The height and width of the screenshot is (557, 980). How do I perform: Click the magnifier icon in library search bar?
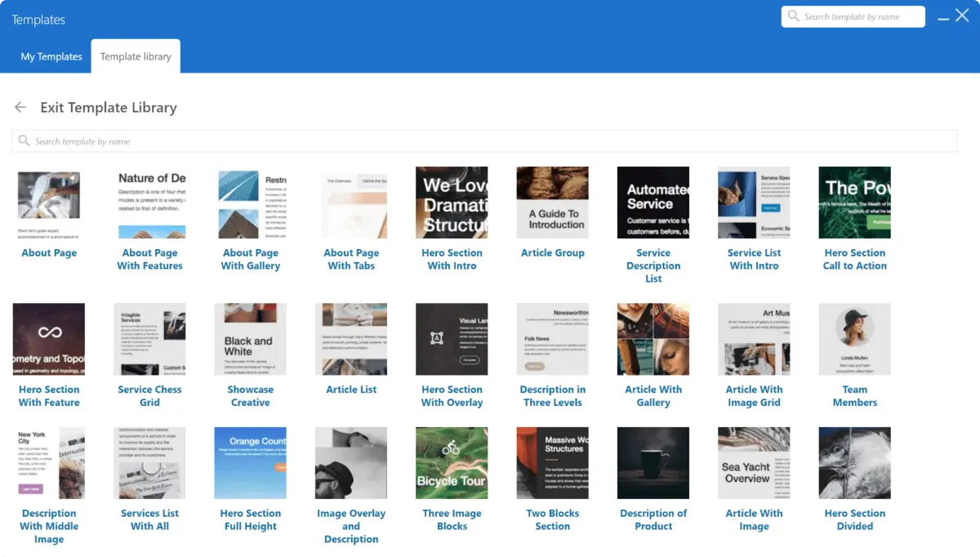coord(24,141)
